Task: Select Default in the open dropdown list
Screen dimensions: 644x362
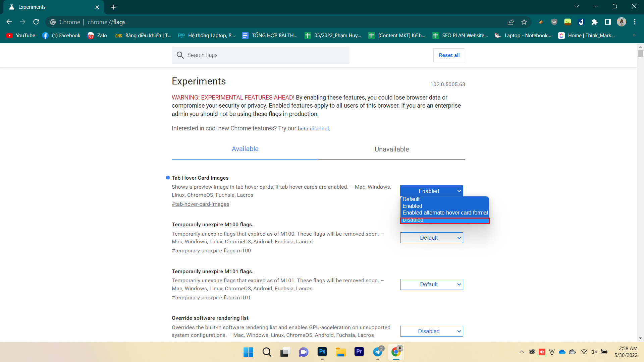Action: tap(445, 199)
